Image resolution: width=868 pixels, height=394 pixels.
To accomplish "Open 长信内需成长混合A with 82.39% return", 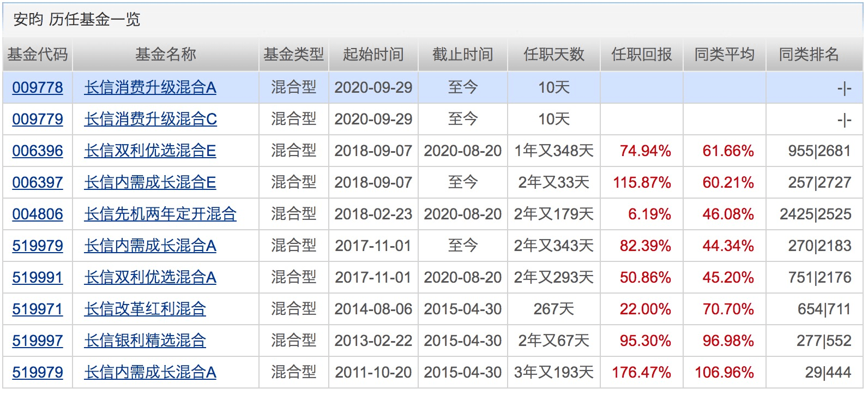I will (150, 246).
